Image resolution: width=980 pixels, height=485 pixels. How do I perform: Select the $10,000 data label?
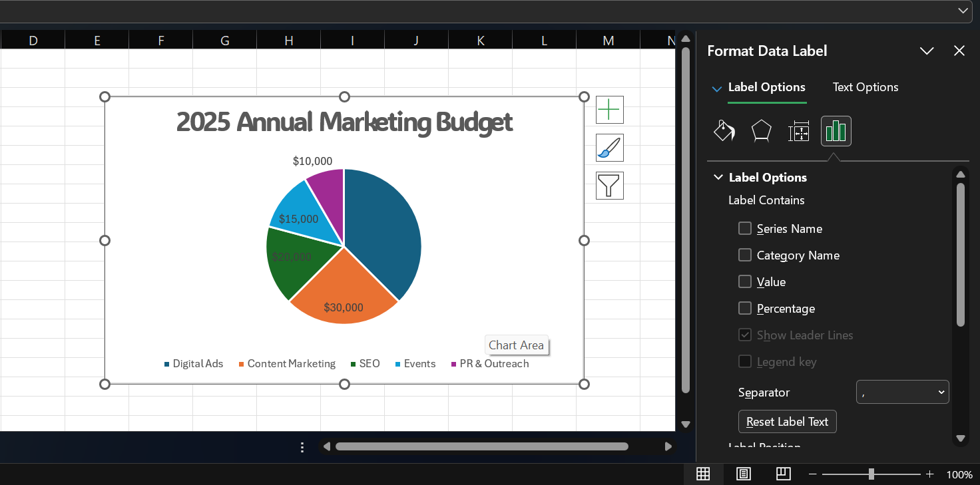(312, 161)
